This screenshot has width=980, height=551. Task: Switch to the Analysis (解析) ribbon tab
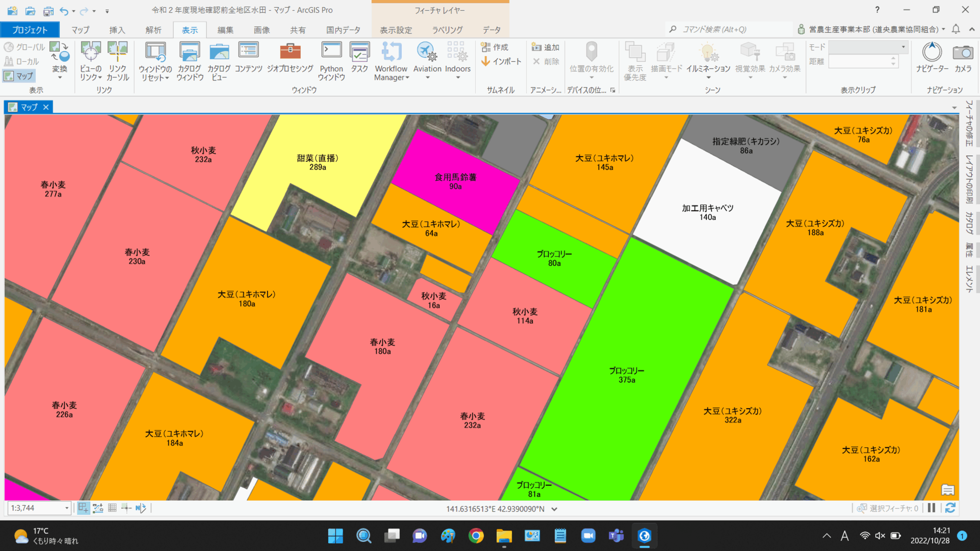pyautogui.click(x=153, y=30)
